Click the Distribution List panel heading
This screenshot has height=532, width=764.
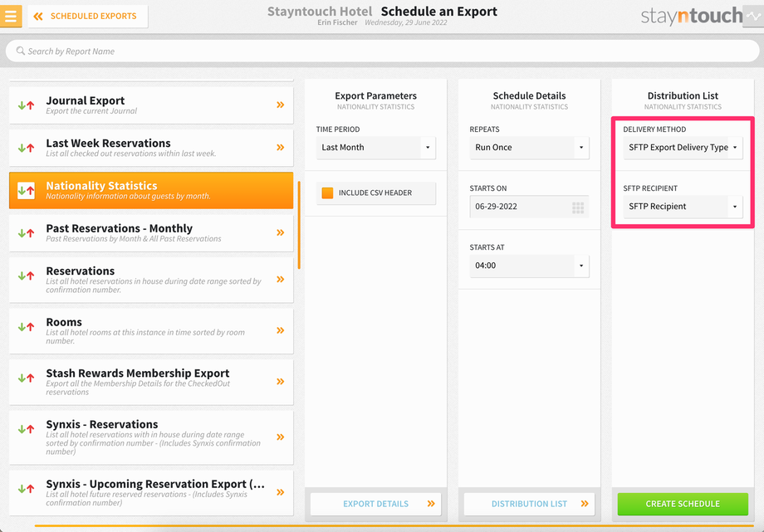click(x=683, y=96)
